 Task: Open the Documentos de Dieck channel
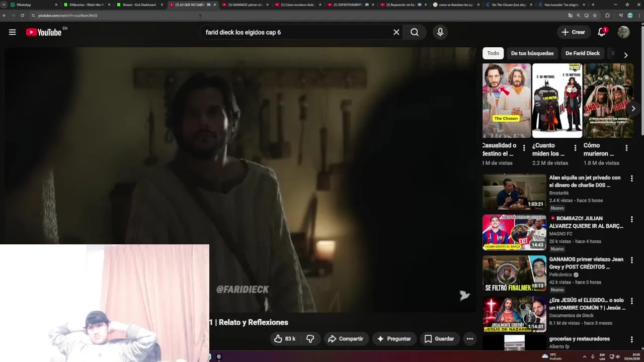tap(572, 316)
